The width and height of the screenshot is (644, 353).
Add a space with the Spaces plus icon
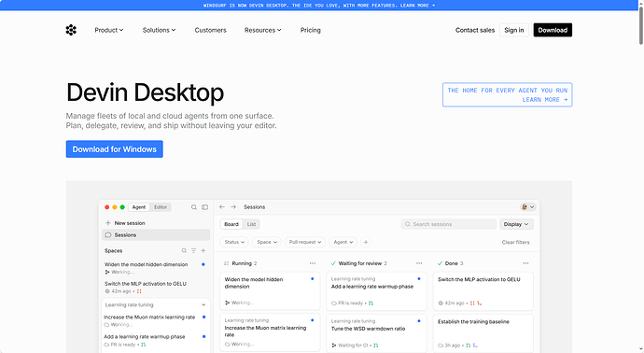(x=203, y=250)
